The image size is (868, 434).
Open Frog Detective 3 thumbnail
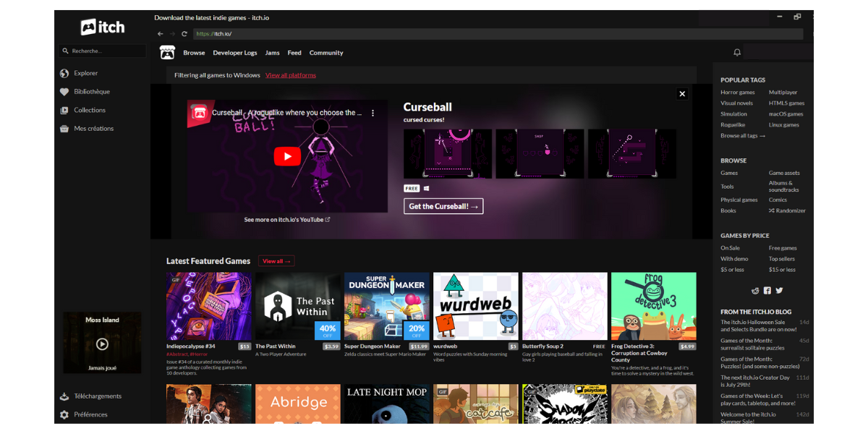654,306
